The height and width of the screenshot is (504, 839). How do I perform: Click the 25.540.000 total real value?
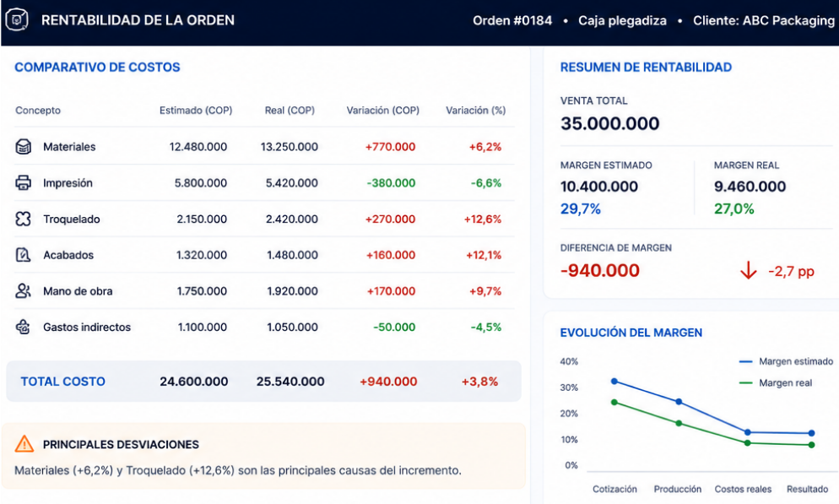pyautogui.click(x=290, y=382)
